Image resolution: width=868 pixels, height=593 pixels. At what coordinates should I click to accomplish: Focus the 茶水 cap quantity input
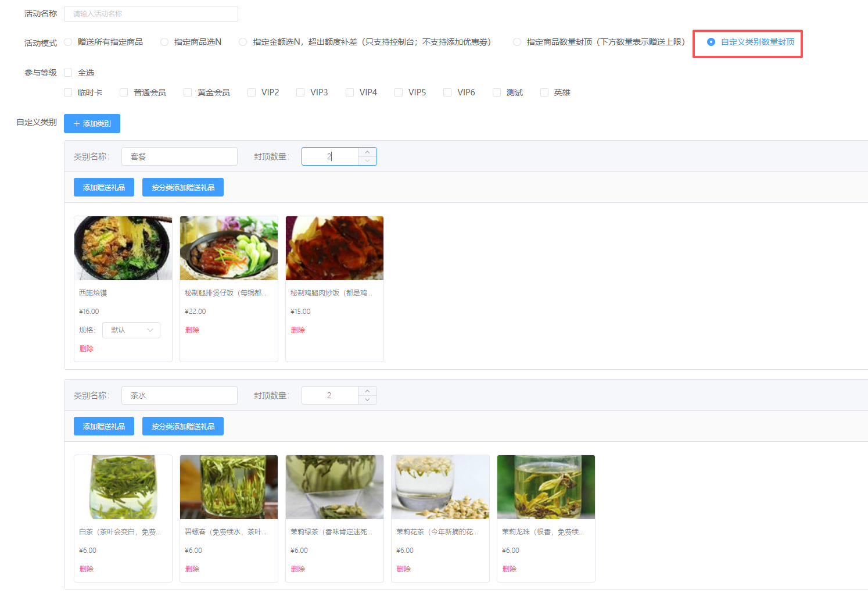click(329, 395)
